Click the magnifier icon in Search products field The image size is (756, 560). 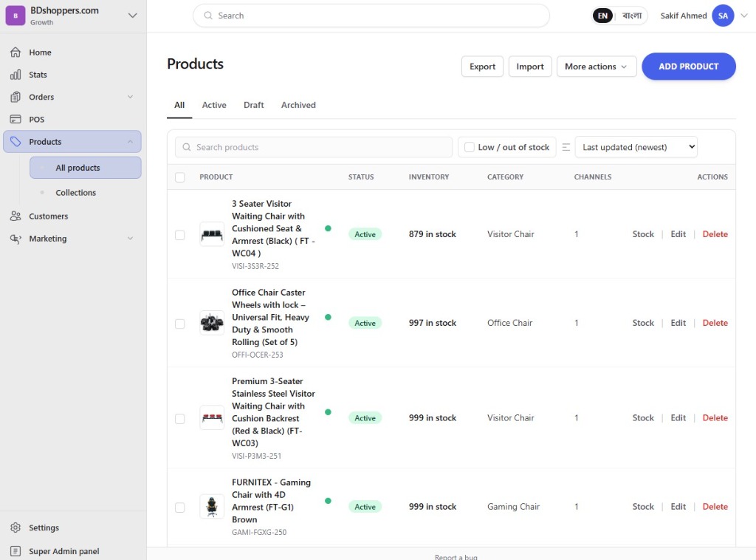[x=187, y=147]
